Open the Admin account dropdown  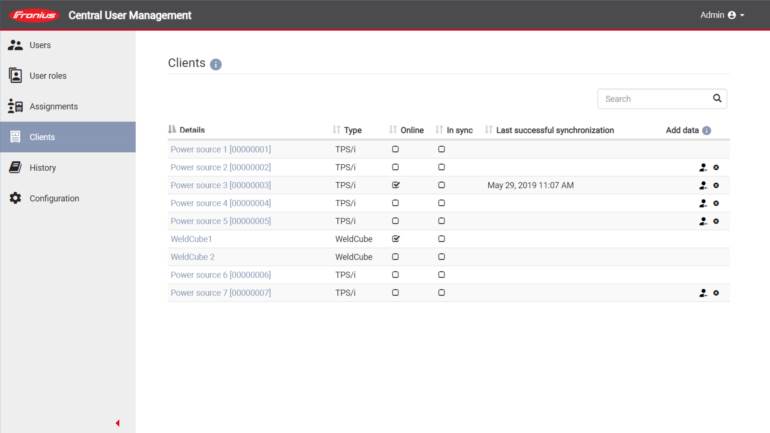(x=722, y=15)
